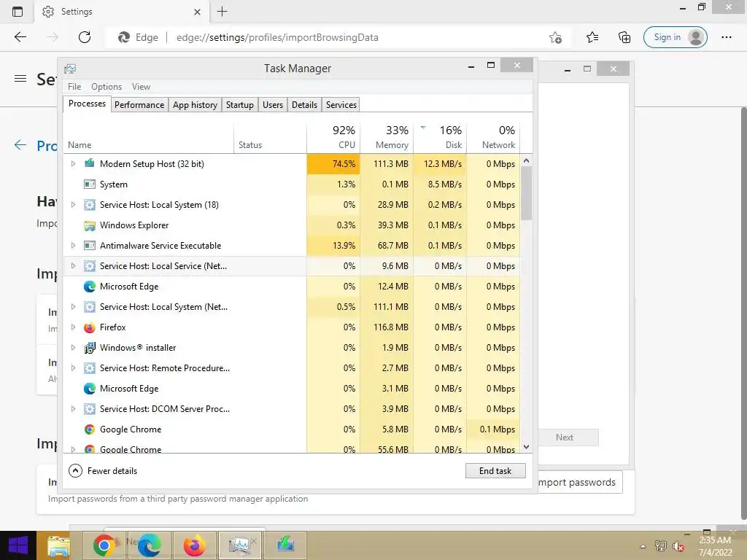Click the End task button
747x560 pixels.
[495, 471]
